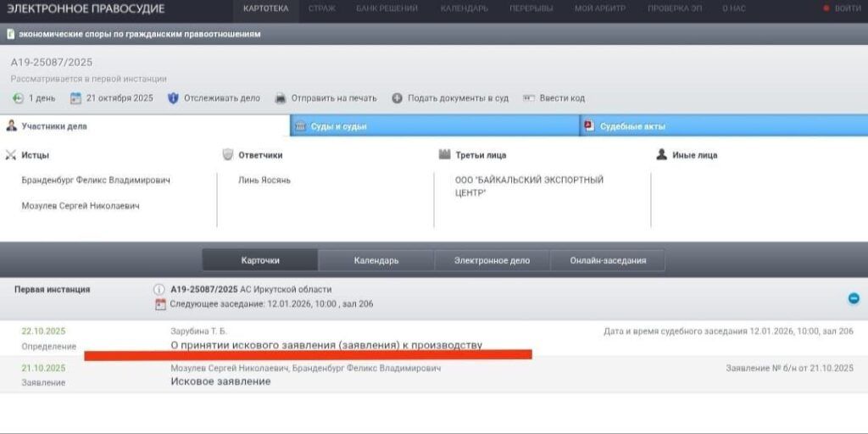Select plaintiff Мозулев Сергей Николаевич
Screen dimensions: 868x434
81,206
